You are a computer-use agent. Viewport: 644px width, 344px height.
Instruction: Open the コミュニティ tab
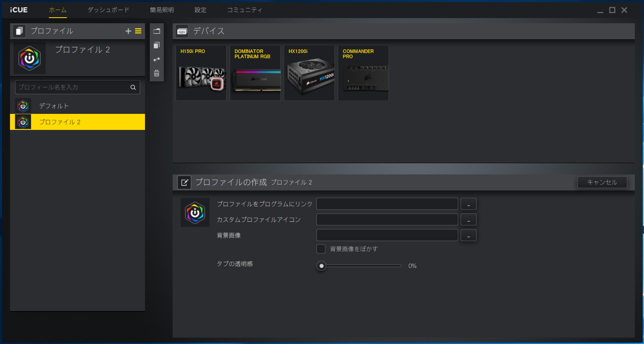click(x=245, y=10)
